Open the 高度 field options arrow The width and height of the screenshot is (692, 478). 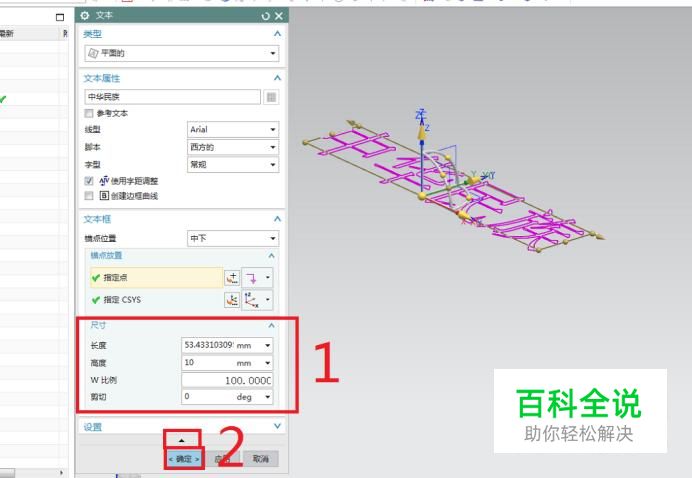click(x=268, y=363)
